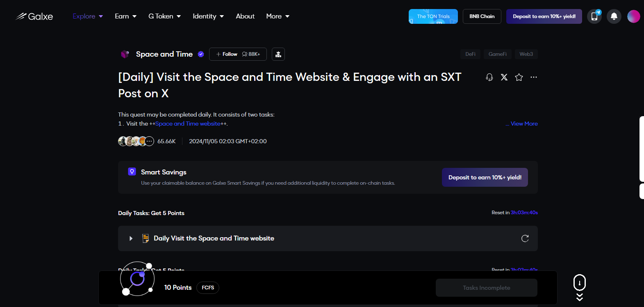This screenshot has width=644, height=307.
Task: Open the notifications bell
Action: [614, 16]
